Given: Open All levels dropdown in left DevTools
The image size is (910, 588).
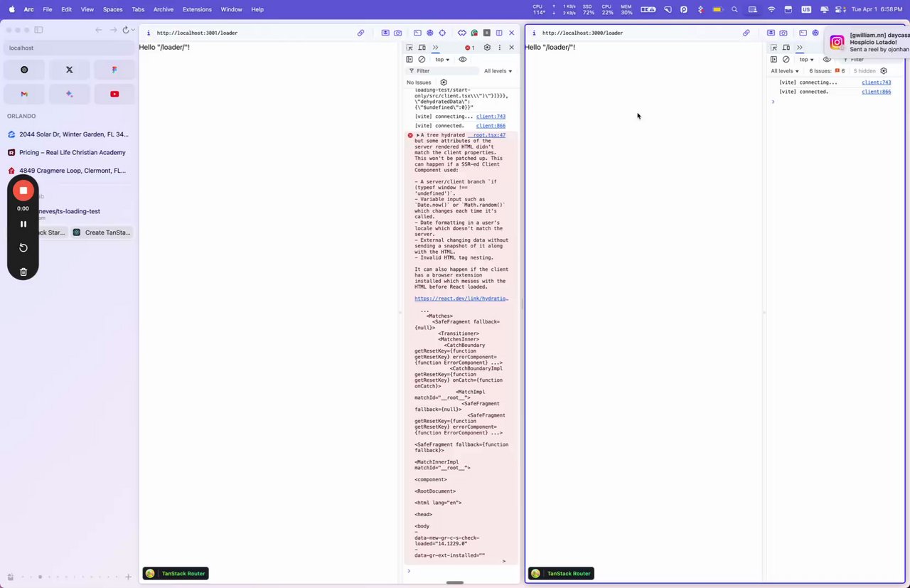Looking at the screenshot, I should (498, 71).
